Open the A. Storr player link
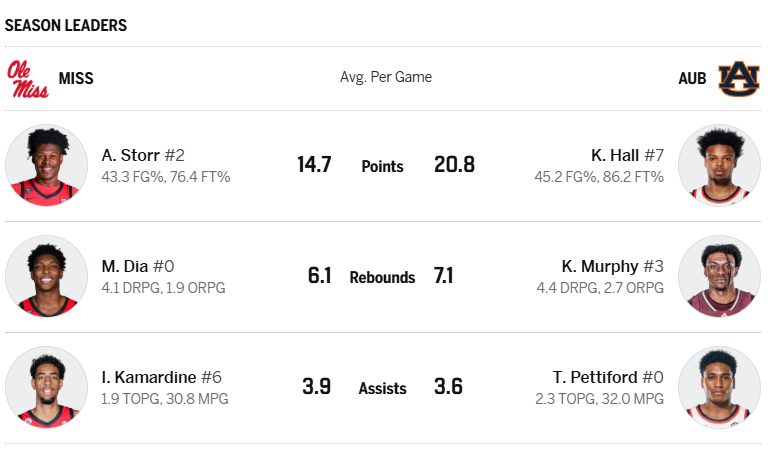The height and width of the screenshot is (450, 774). click(x=130, y=155)
